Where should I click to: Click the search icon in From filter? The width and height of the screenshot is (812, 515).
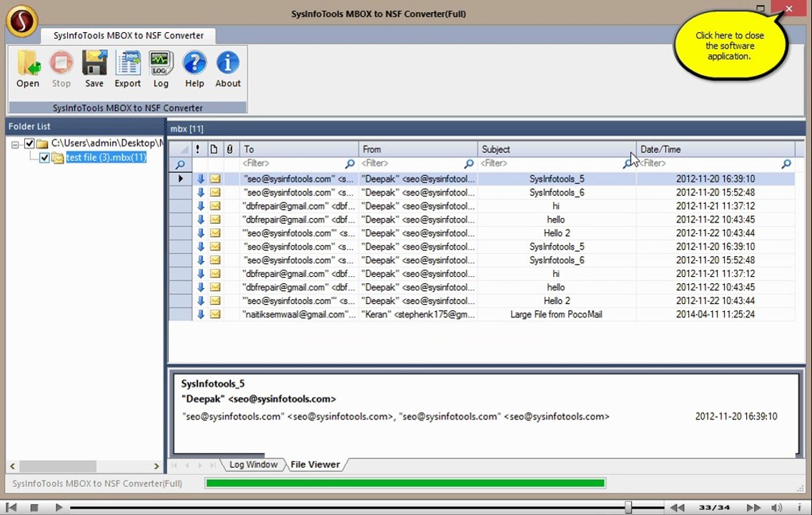(469, 164)
